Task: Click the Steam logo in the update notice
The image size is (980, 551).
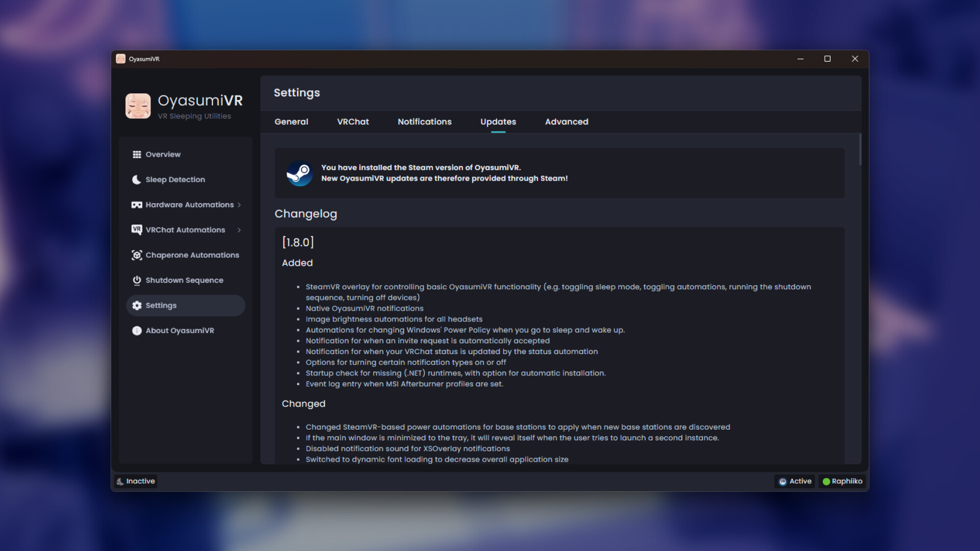Action: [x=300, y=173]
